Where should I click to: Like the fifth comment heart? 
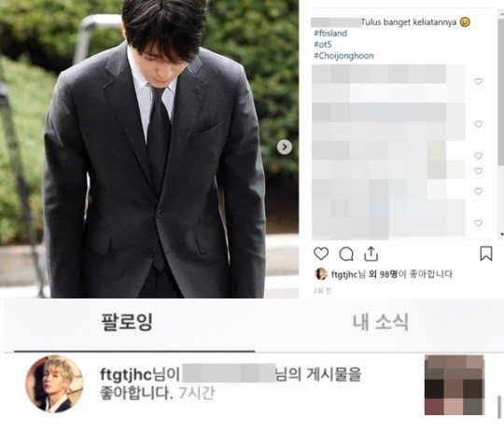478,191
